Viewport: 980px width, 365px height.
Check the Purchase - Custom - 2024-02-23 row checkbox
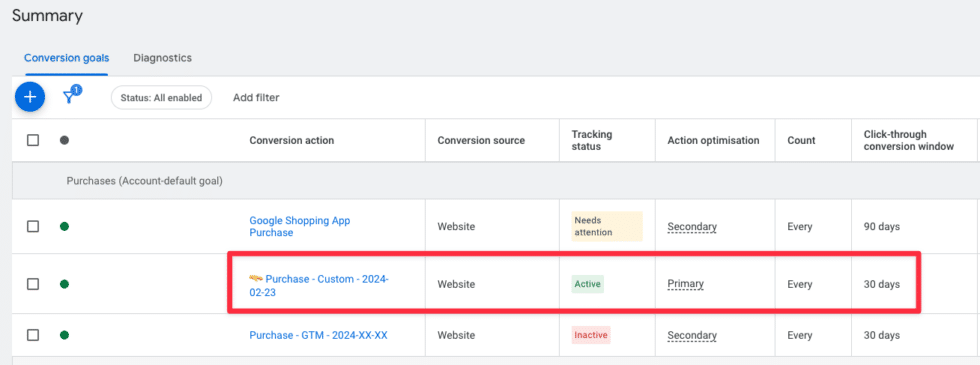pos(32,284)
